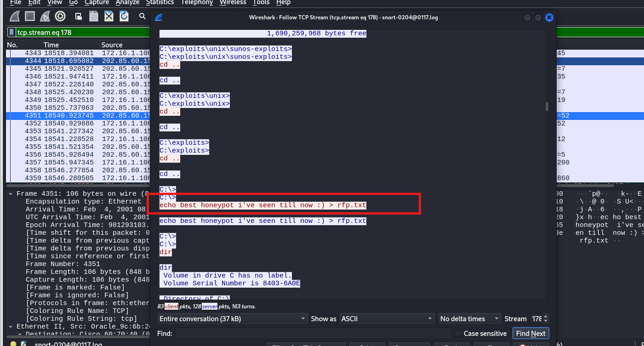Click '1,690,259,968 bytes free' line
Screen dimensions: 644x346
[317, 33]
